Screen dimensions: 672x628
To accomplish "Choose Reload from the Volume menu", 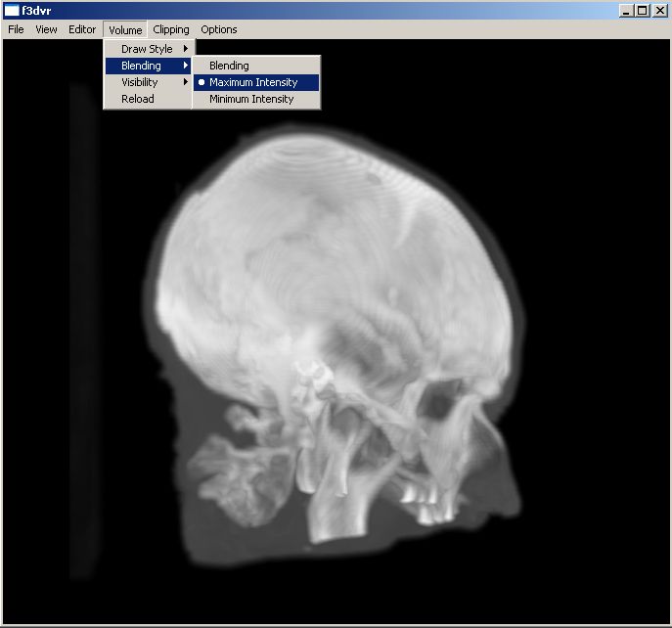I will pyautogui.click(x=149, y=99).
